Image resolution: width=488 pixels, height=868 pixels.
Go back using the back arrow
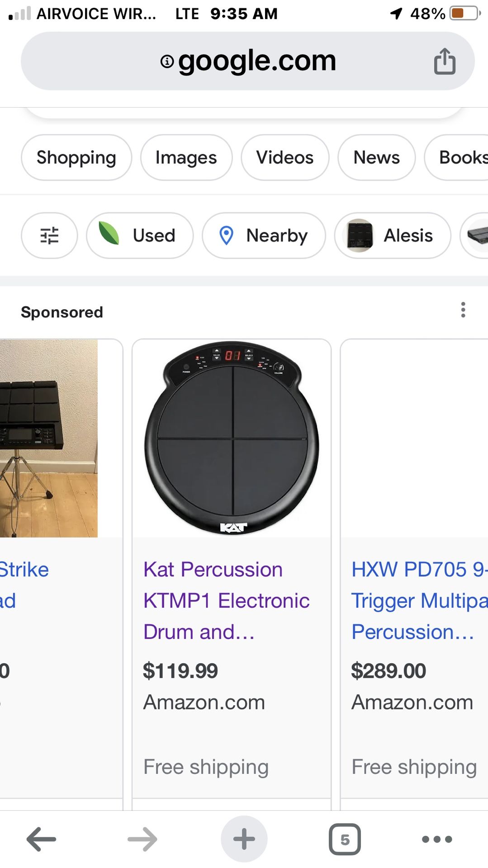[x=41, y=840]
